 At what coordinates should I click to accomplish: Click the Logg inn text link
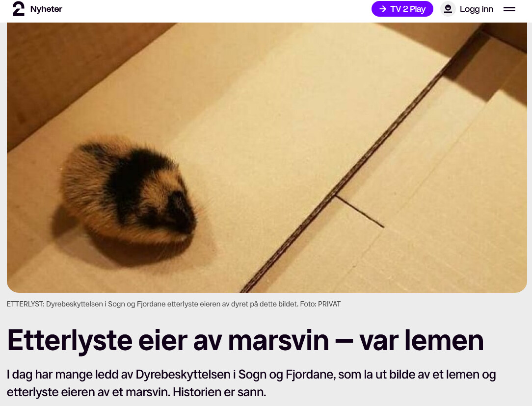click(x=477, y=9)
